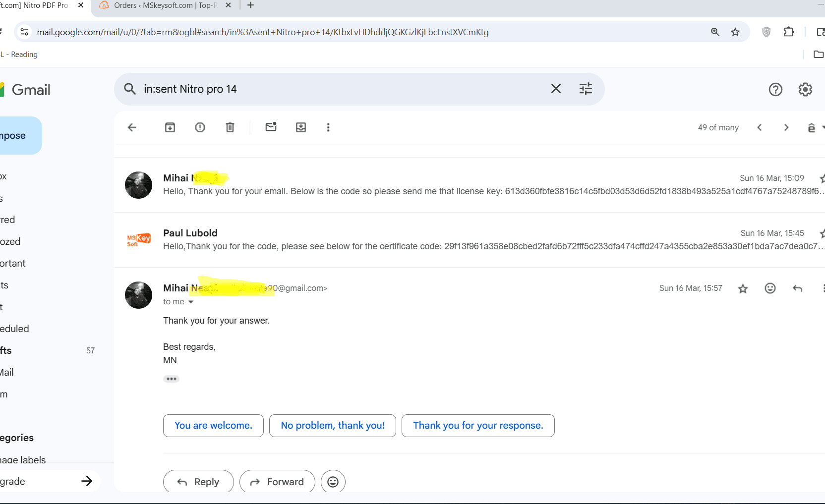This screenshot has width=825, height=504.
Task: Expand recipient details next to 'to me'
Action: click(191, 302)
